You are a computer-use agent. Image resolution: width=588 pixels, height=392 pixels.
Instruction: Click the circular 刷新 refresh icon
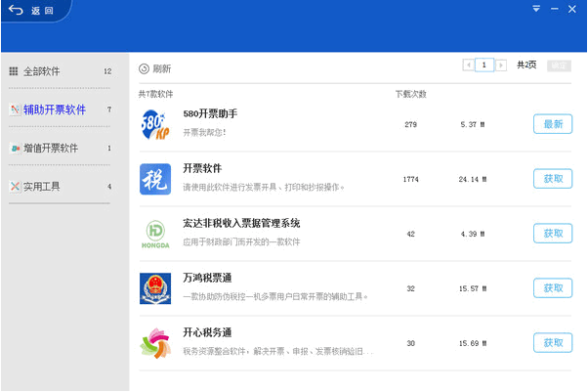coord(144,68)
